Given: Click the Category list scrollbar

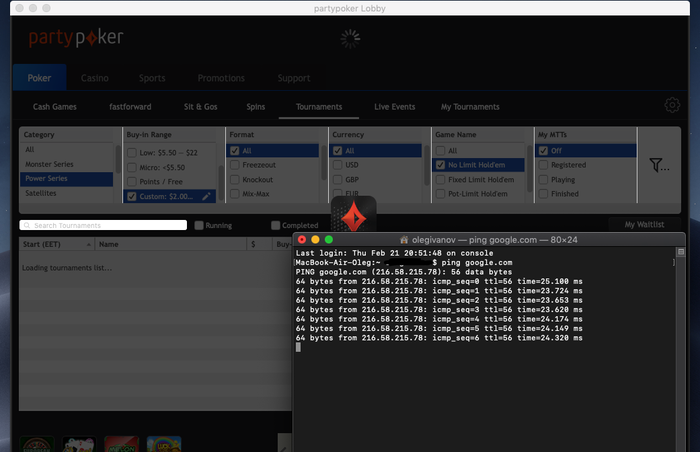Looking at the screenshot, I should point(118,159).
